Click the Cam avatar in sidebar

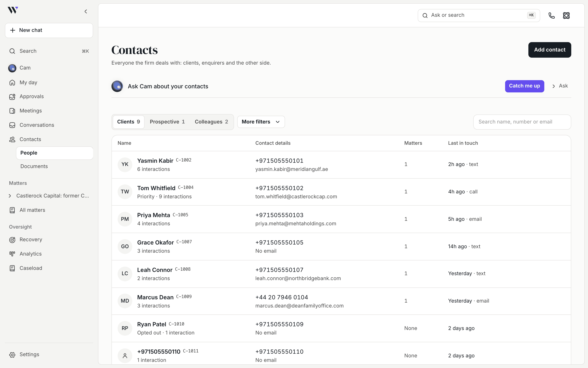tap(12, 68)
